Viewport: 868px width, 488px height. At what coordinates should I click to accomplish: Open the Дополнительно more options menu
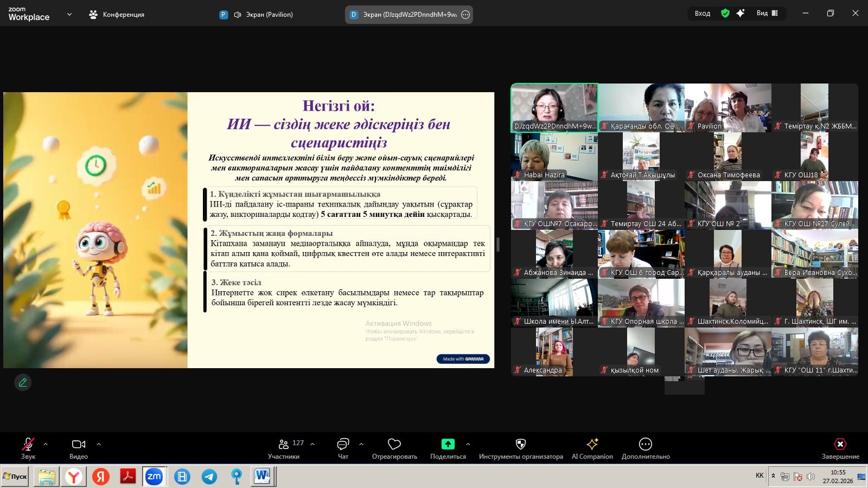click(645, 445)
